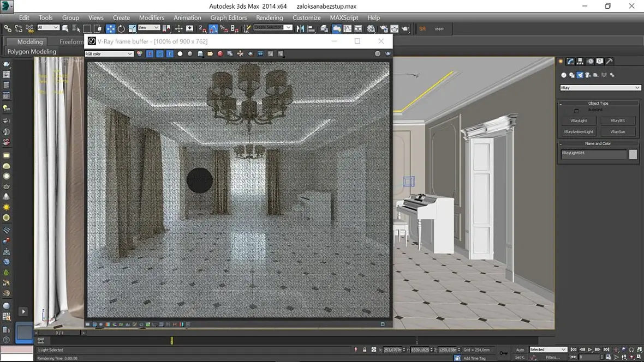The width and height of the screenshot is (644, 362).
Task: Open the VRay light category dropdown
Action: [600, 87]
